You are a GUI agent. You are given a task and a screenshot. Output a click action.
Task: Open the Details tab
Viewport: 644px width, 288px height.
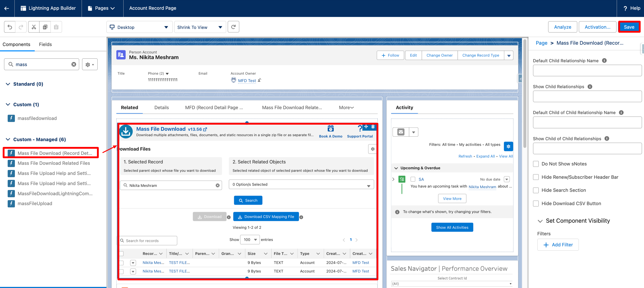pos(161,107)
